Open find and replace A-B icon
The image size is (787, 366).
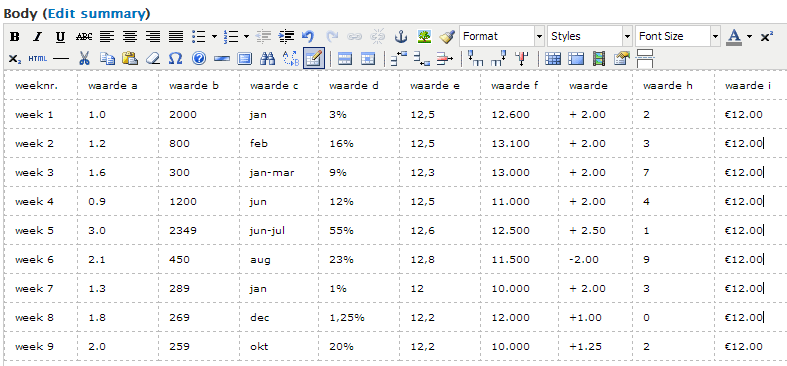[x=291, y=59]
